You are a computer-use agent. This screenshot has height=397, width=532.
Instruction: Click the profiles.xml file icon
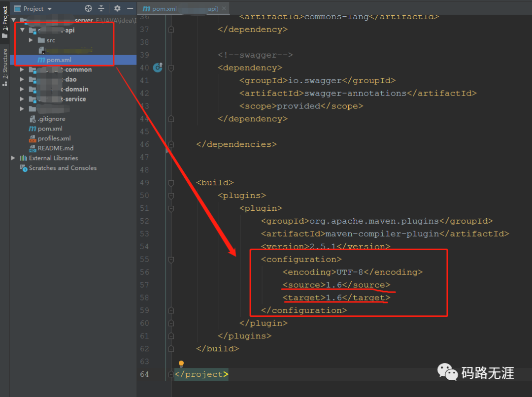point(33,138)
